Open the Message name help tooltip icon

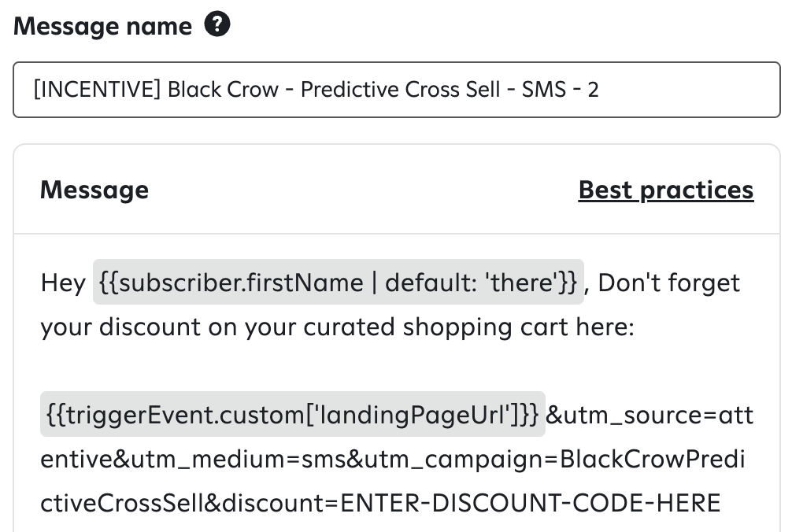pos(217,24)
